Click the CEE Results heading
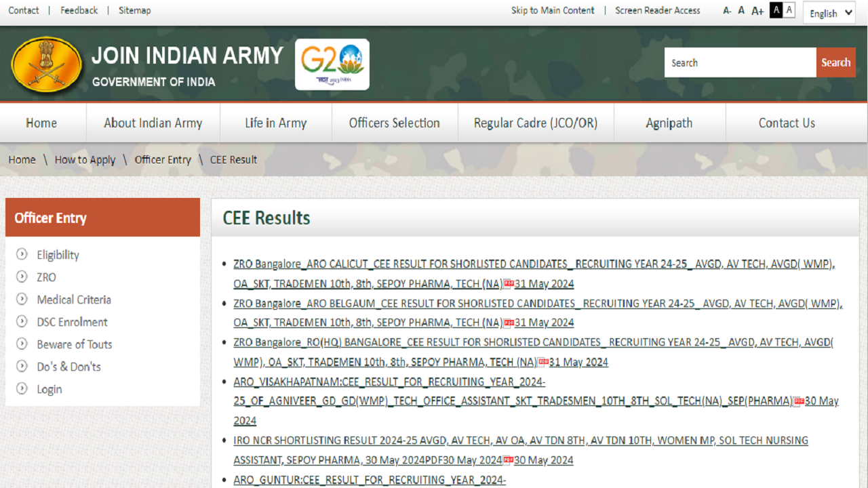The height and width of the screenshot is (488, 868). coord(267,218)
